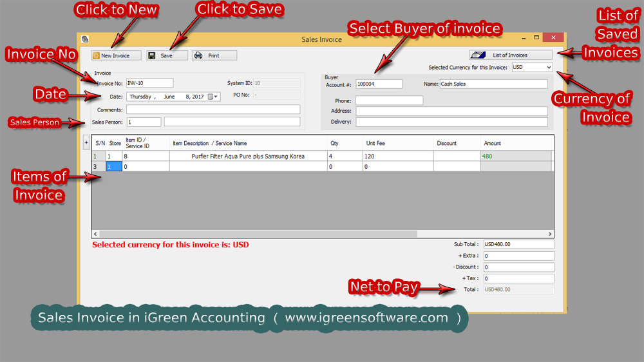Focus the Comments text field

[213, 110]
